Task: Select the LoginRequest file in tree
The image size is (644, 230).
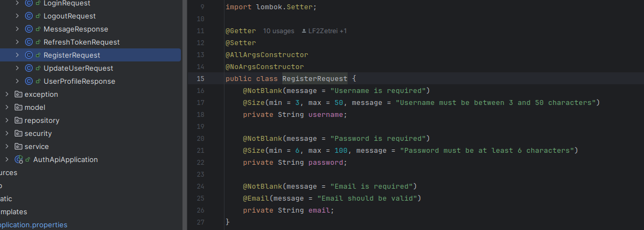Action: click(67, 3)
